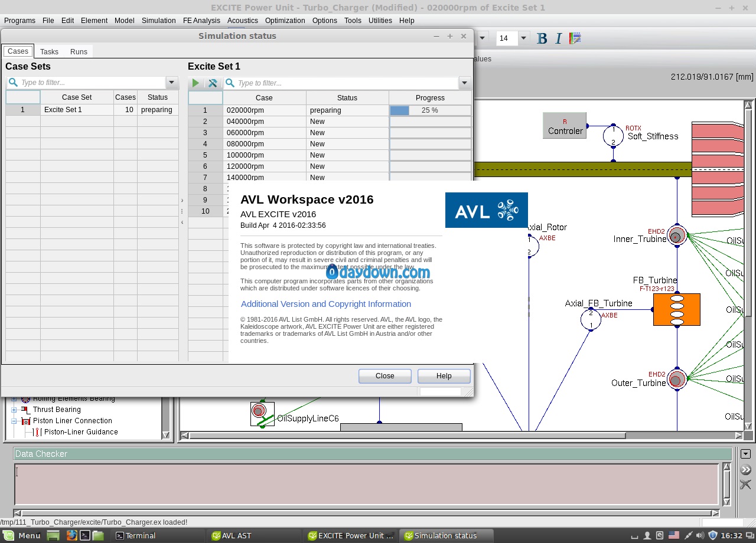Screen dimensions: 756x543
Task: Open the Simulation menu
Action: (x=159, y=20)
